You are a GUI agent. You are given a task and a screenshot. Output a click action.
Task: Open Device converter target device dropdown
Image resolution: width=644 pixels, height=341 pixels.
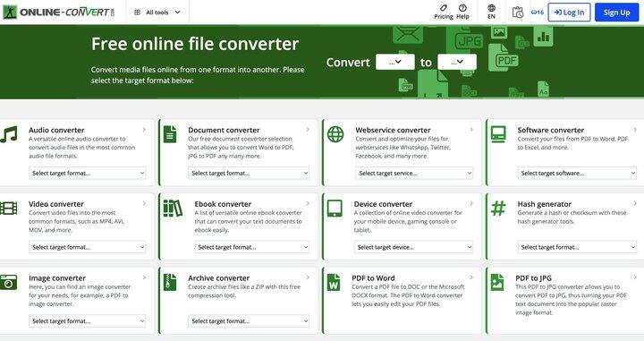coord(413,247)
